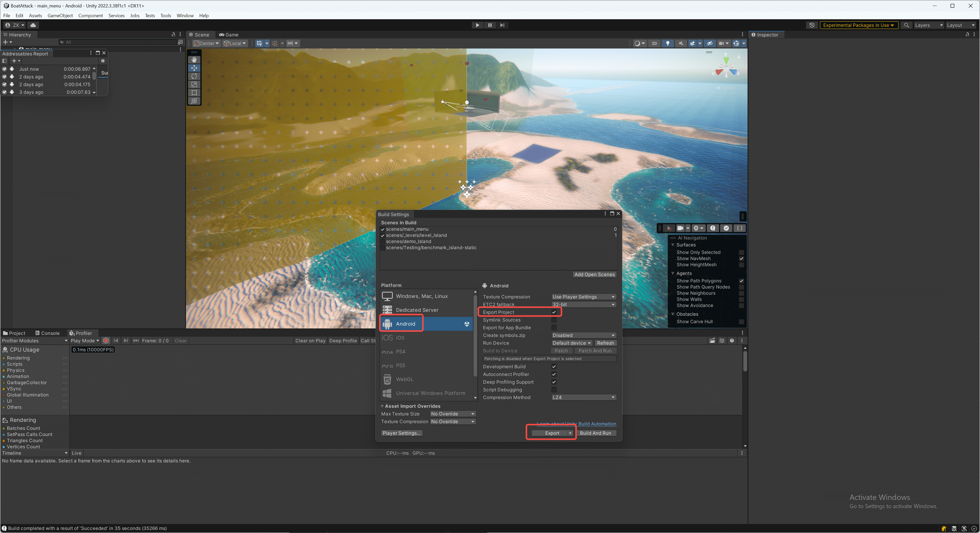Click the Player Settings button
Screen dimensions: 980x533
(401, 433)
